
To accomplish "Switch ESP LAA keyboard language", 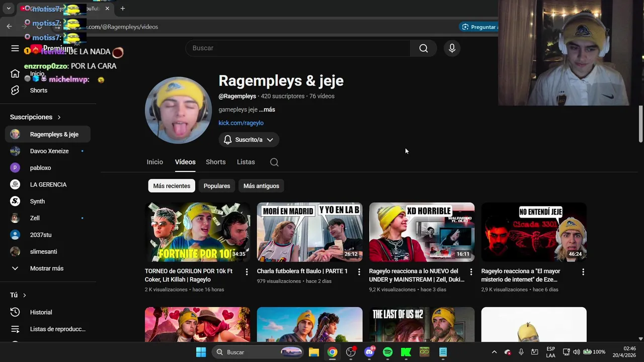I will (x=550, y=352).
